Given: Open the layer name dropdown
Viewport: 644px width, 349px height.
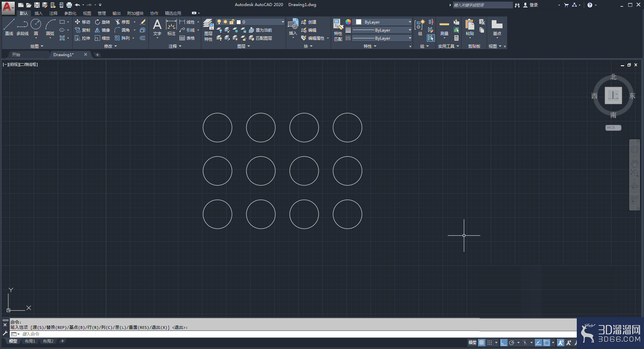Looking at the screenshot, I should tap(250, 22).
